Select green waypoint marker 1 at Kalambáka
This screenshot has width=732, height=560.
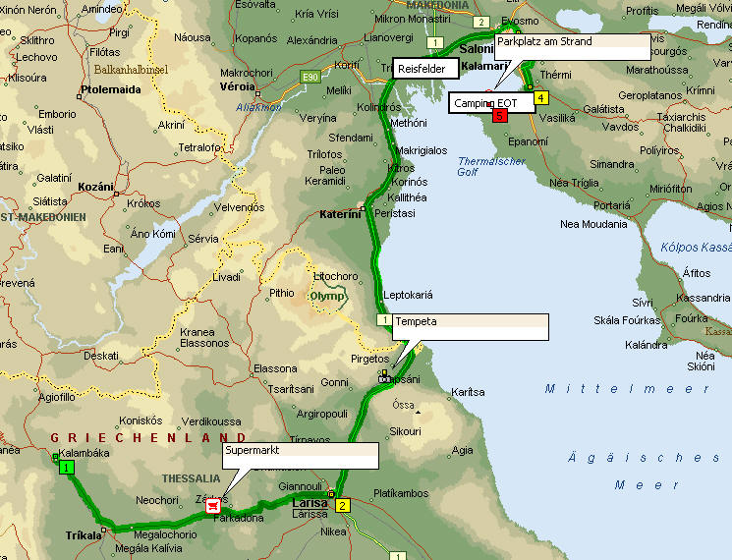point(66,469)
